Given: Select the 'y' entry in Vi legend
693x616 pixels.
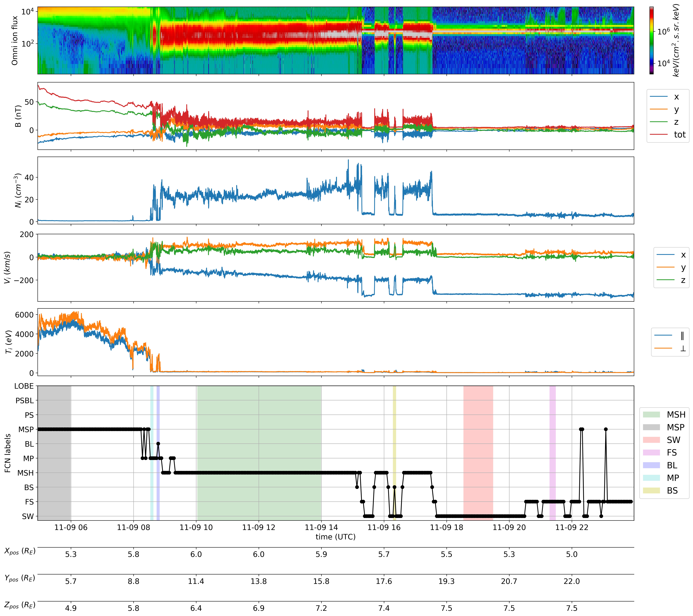Looking at the screenshot, I should point(671,267).
